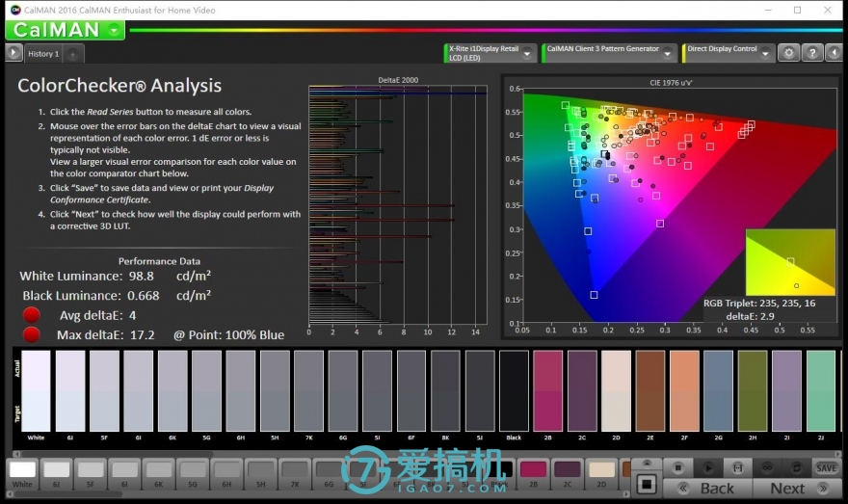Click the Read Series play button
The width and height of the screenshot is (848, 504).
708,467
